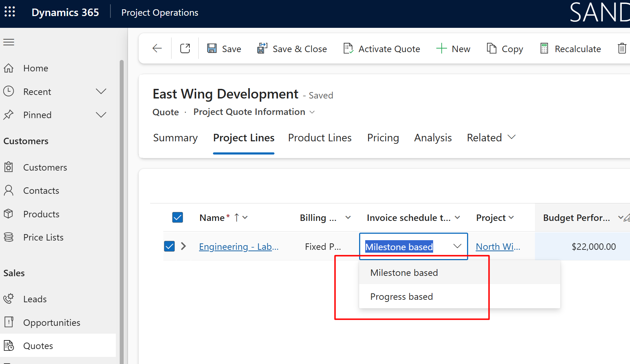Click the Copy icon to duplicate the quote

pyautogui.click(x=492, y=49)
